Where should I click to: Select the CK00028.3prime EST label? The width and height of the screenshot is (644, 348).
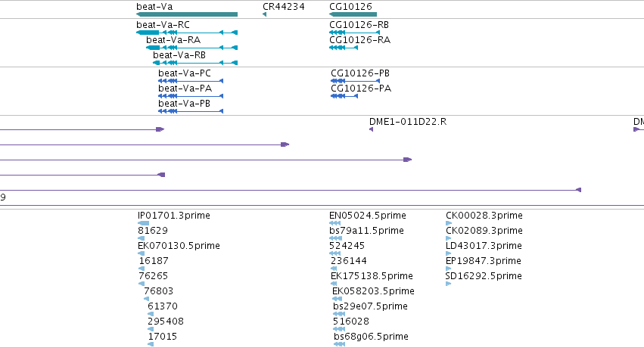(x=484, y=216)
